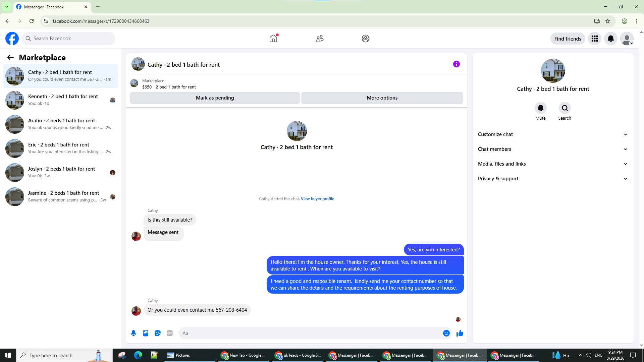Viewport: 644px width, 362px height.
Task: Click the install app icon in address bar
Action: pyautogui.click(x=597, y=21)
